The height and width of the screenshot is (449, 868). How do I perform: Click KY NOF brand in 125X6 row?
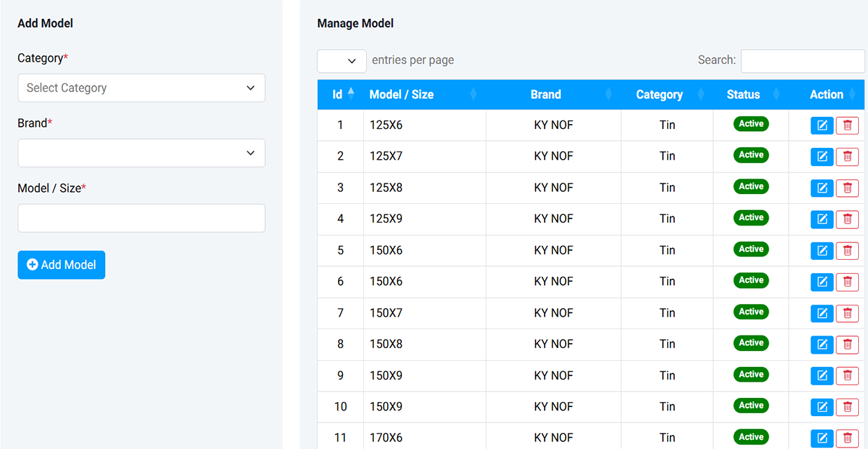pos(553,125)
